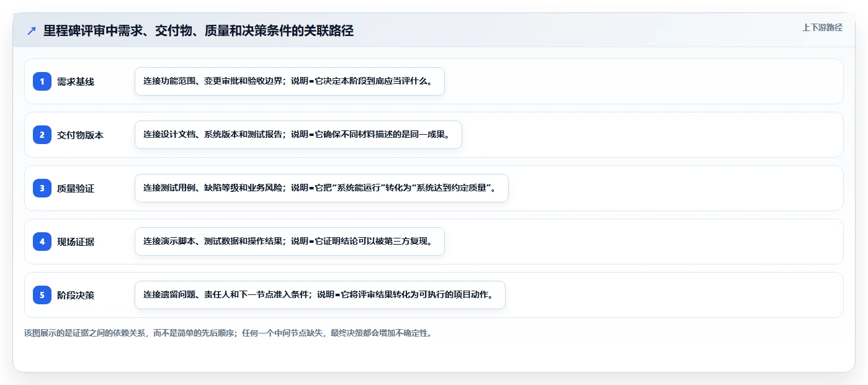Viewport: 868px width, 385px height.
Task: Click step number 4 badge
Action: (42, 242)
